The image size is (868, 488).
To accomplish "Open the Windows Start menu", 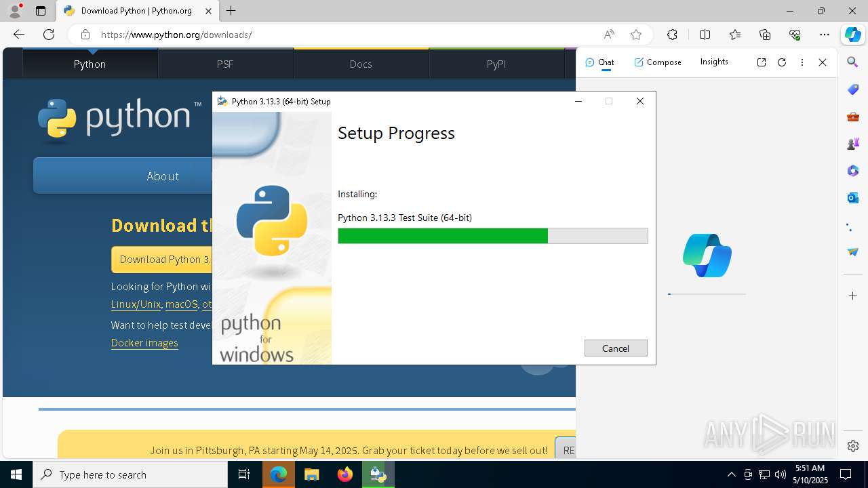I will pos(16,474).
